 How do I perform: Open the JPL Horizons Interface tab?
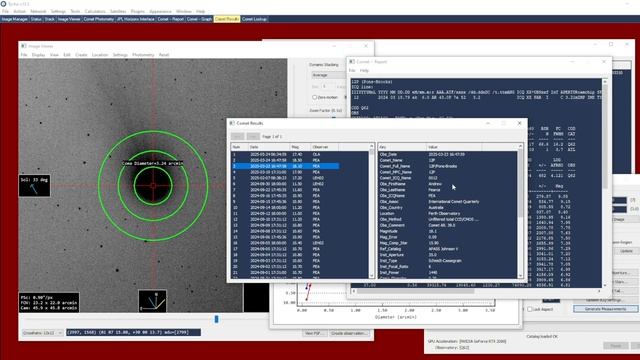tap(136, 19)
